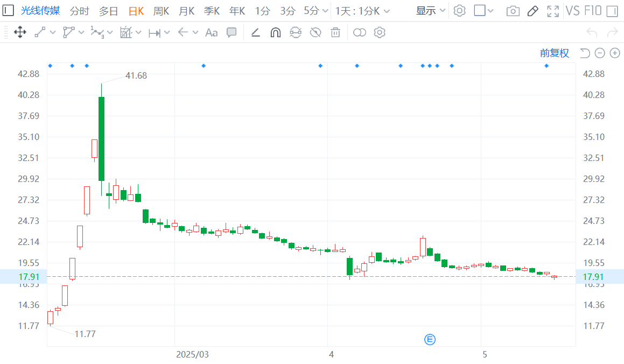Image resolution: width=624 pixels, height=364 pixels.
Task: Switch to 周K period tab
Action: pos(161,11)
